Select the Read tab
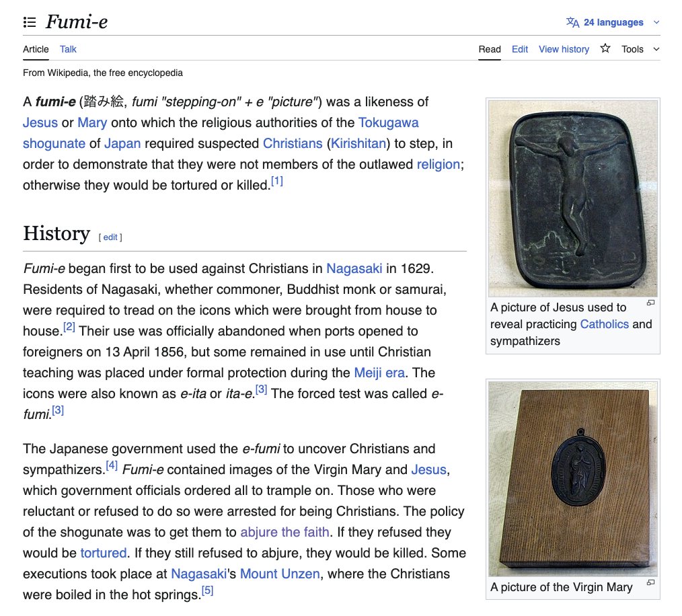This screenshot has width=682, height=616. [490, 49]
